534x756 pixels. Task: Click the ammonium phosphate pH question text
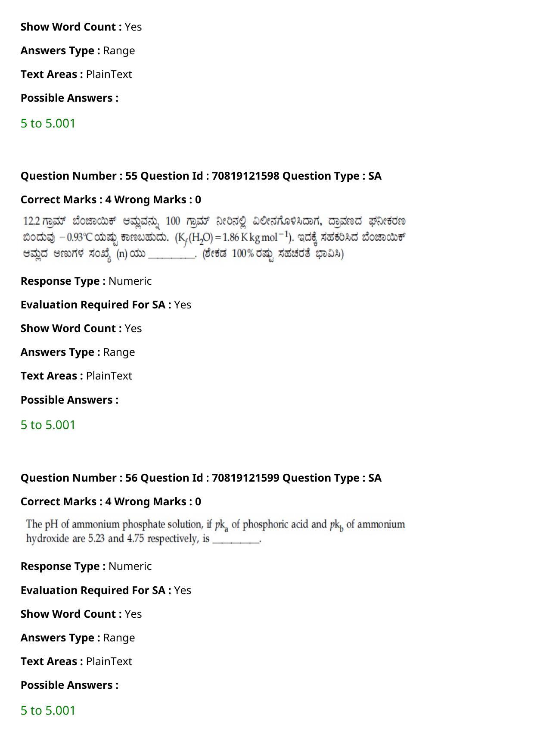pyautogui.click(x=215, y=532)
